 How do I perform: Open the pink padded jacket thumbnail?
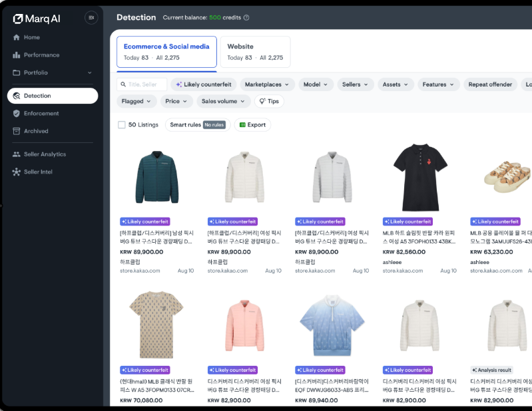244,325
